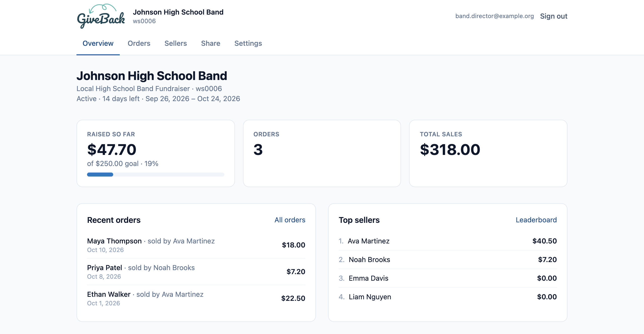Select Ethan Walker's order row

coord(196,298)
